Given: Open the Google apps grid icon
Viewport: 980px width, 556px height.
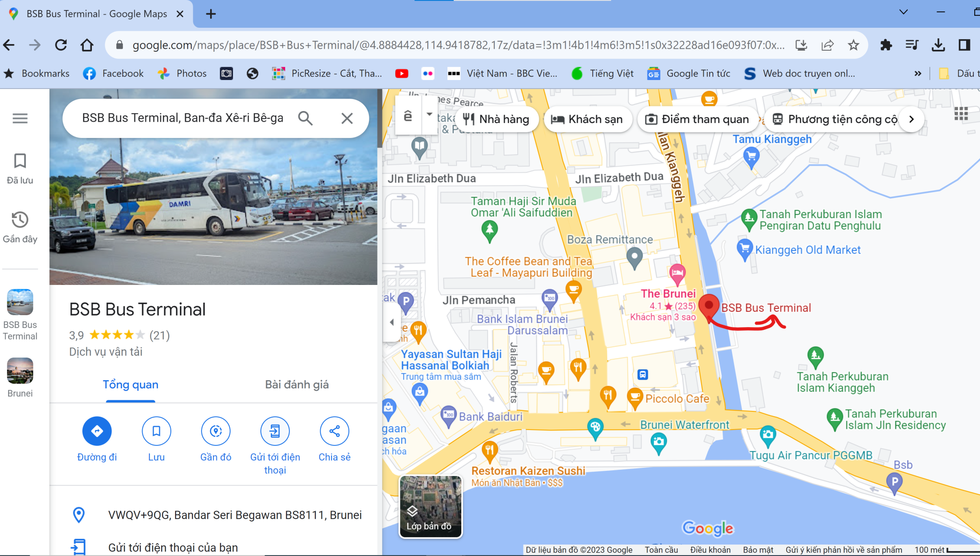Looking at the screenshot, I should (x=961, y=114).
